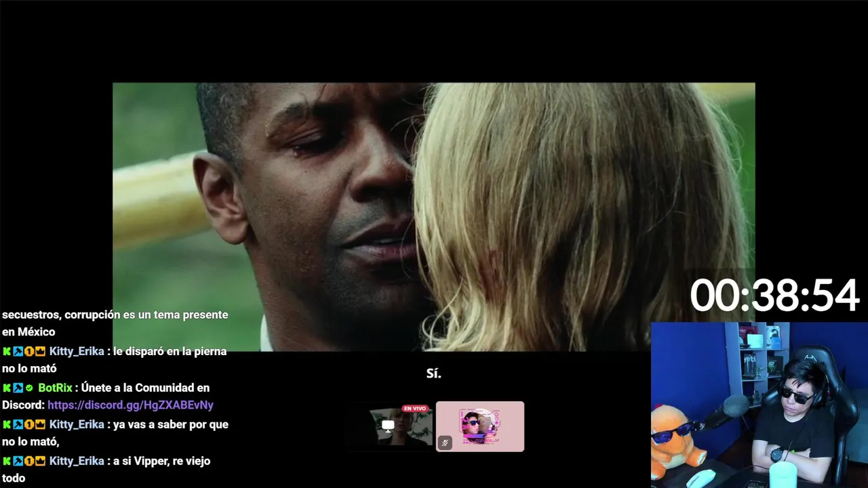Click the green Kick badge on 'a si Vipper' message
Viewport: 868px width, 488px height.
7,462
